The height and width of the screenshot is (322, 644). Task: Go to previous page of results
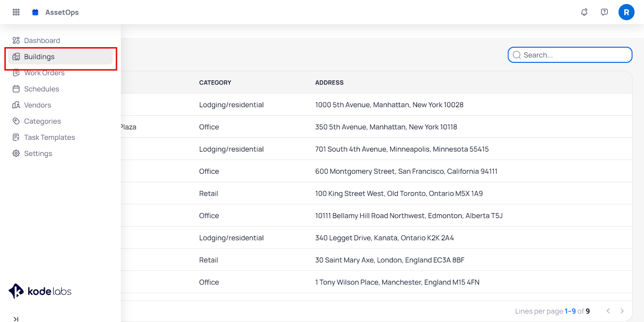coord(608,311)
